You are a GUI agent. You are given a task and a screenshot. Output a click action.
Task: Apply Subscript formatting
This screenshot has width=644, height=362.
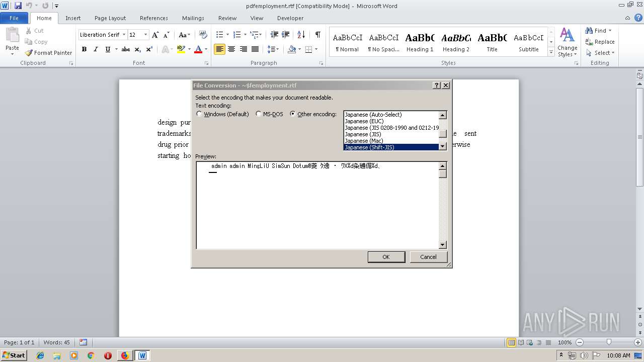tap(137, 49)
